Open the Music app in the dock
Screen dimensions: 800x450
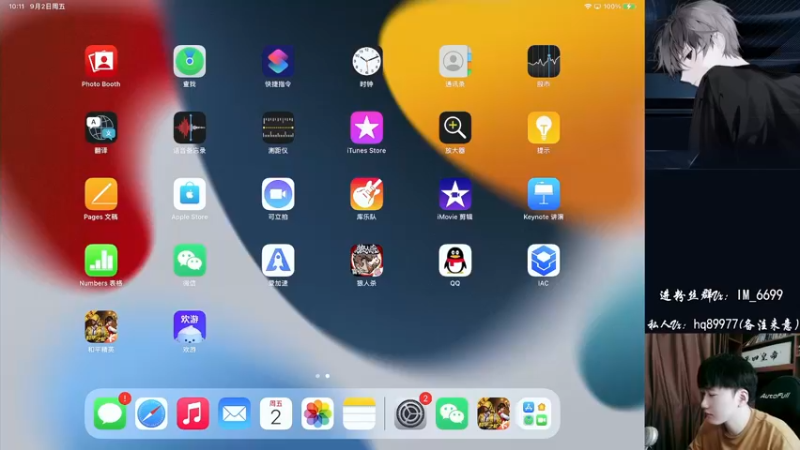pos(193,413)
